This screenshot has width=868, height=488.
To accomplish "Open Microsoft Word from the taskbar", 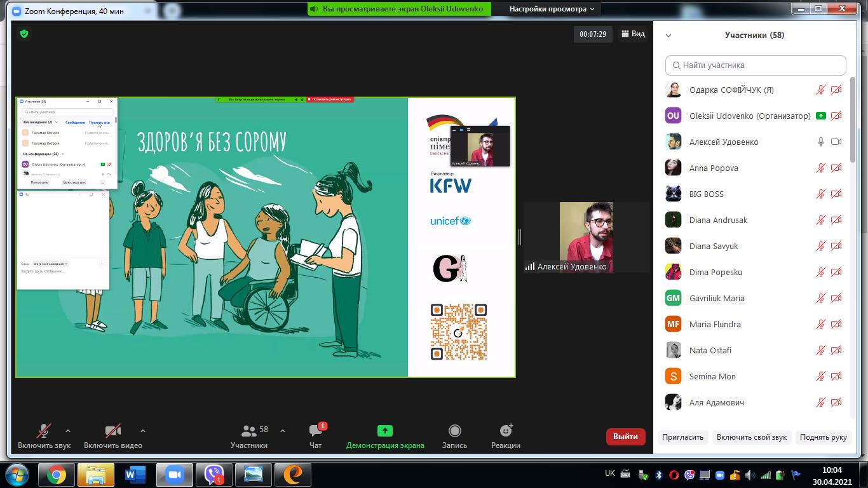I will tap(135, 475).
